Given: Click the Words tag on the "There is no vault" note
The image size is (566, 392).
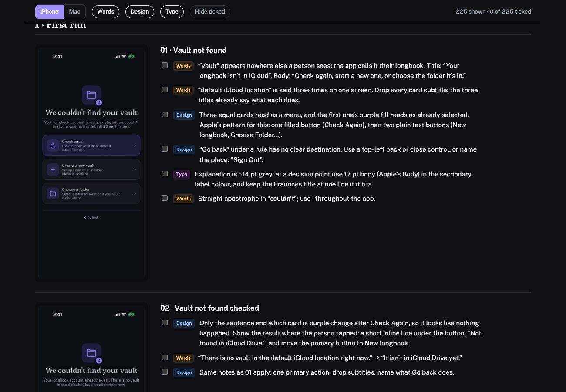Looking at the screenshot, I should click(x=183, y=358).
